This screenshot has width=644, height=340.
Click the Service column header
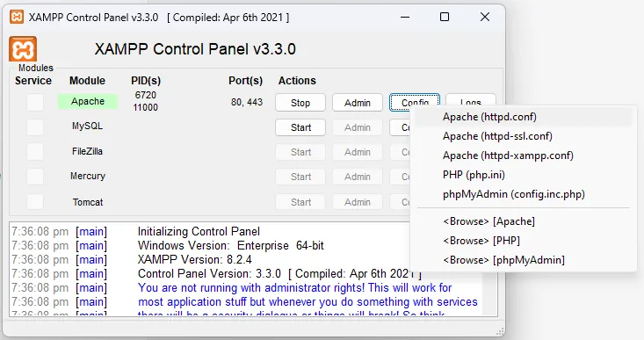point(33,81)
